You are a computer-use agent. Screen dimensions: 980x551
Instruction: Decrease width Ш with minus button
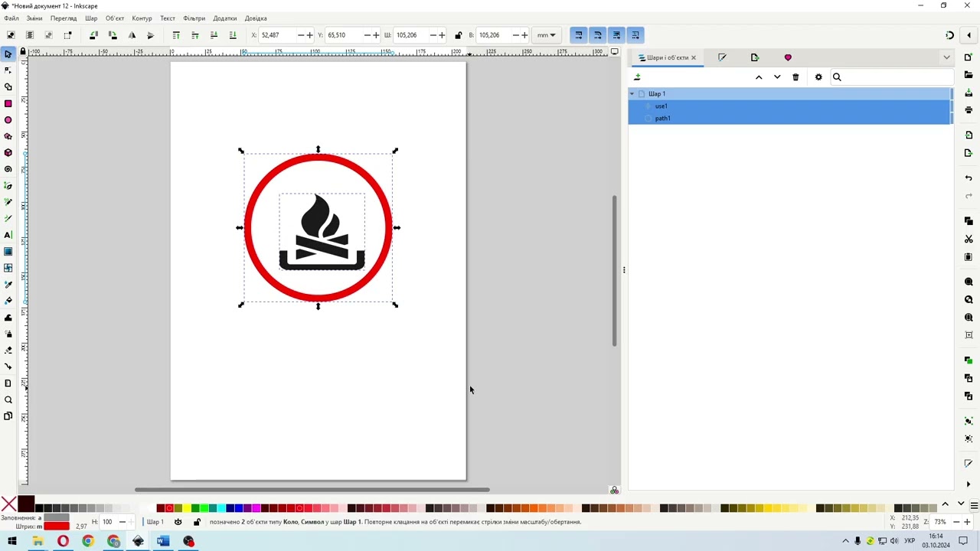[x=433, y=35]
